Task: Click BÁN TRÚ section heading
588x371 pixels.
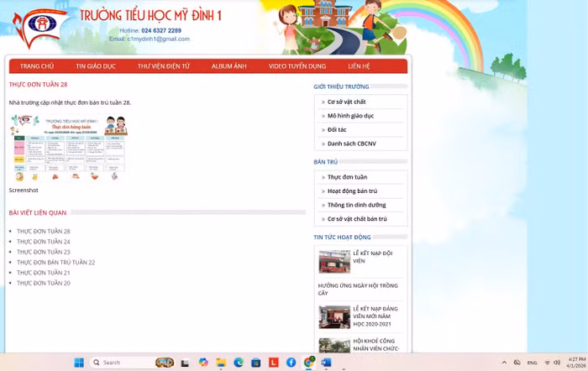Action: pos(326,162)
